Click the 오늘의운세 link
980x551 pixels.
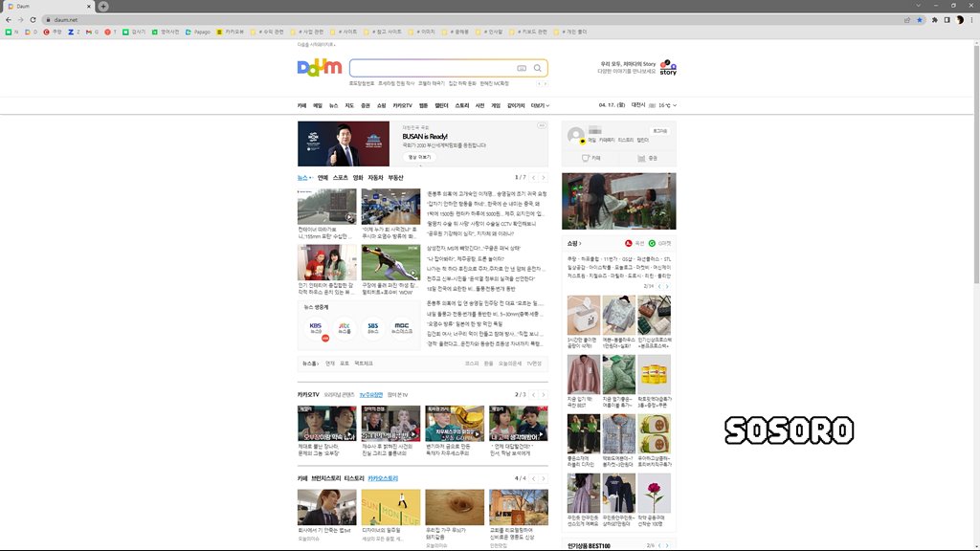pyautogui.click(x=510, y=363)
